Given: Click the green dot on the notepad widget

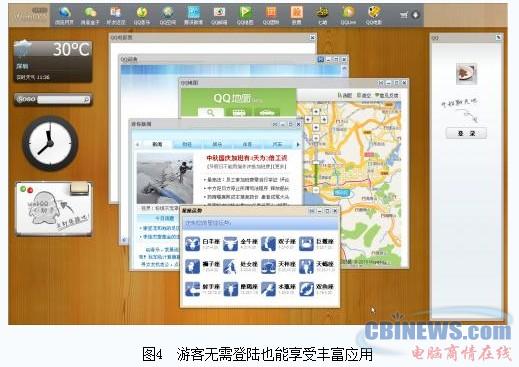Looking at the screenshot, I should (23, 189).
